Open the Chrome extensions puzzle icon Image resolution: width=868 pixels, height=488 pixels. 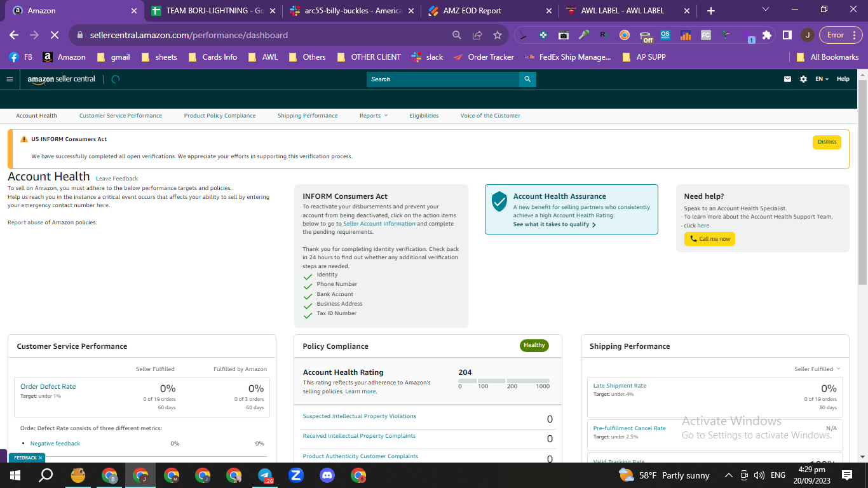767,35
